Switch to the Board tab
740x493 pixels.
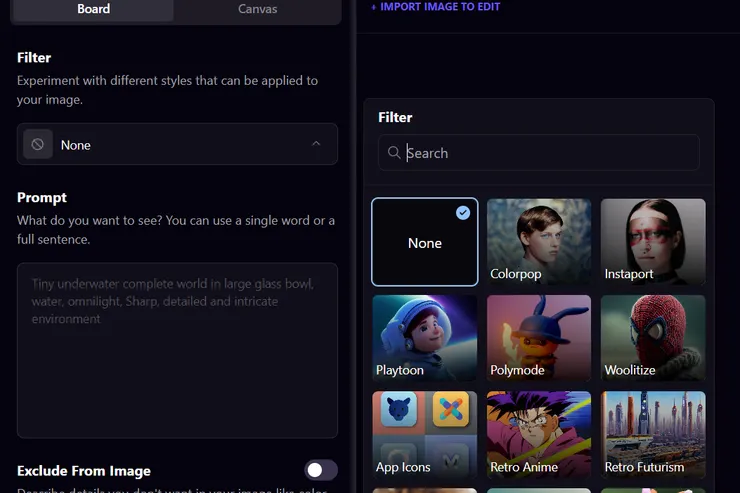pos(93,9)
